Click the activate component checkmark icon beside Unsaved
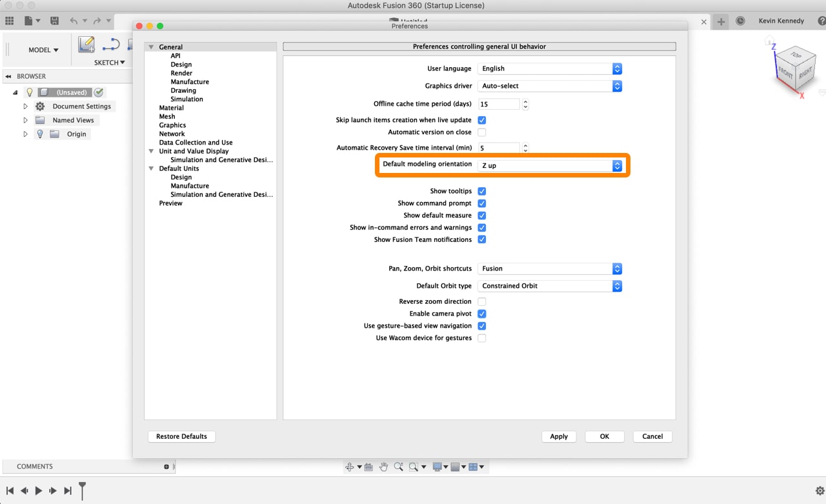The height and width of the screenshot is (504, 826). coord(99,92)
